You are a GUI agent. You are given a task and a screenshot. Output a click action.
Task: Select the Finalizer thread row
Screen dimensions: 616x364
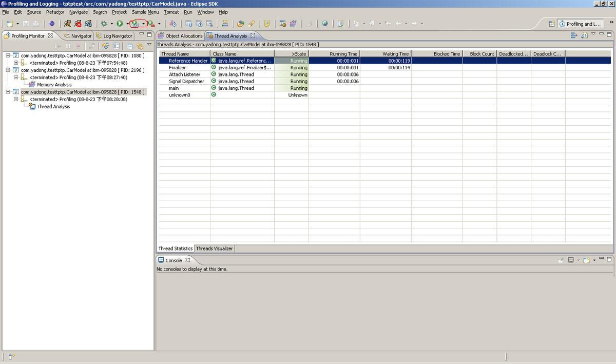coord(178,68)
